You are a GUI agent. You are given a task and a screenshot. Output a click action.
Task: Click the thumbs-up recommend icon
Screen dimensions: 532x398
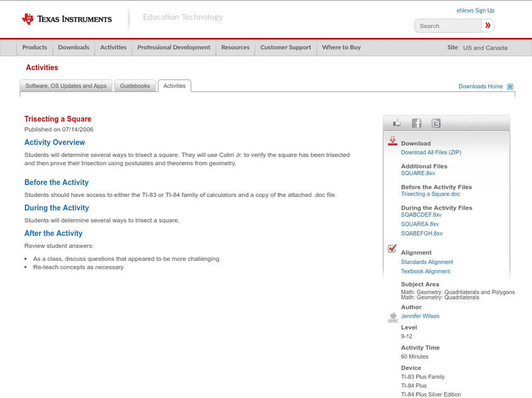click(396, 122)
